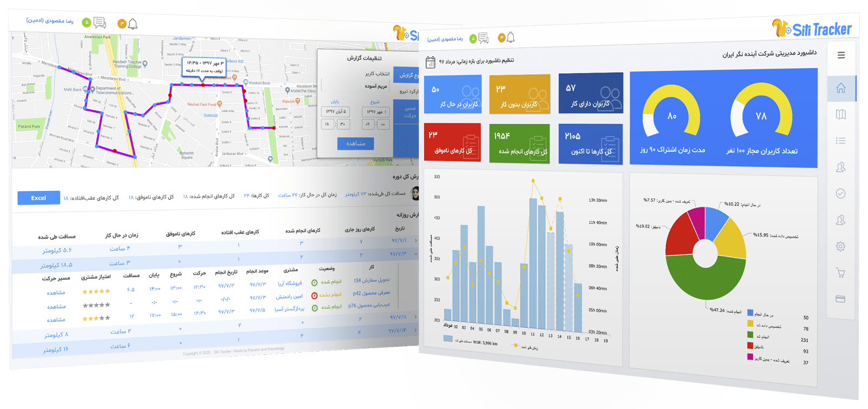Click the blue legend swatch in pie legend
Image resolution: width=868 pixels, height=409 pixels.
tap(750, 313)
